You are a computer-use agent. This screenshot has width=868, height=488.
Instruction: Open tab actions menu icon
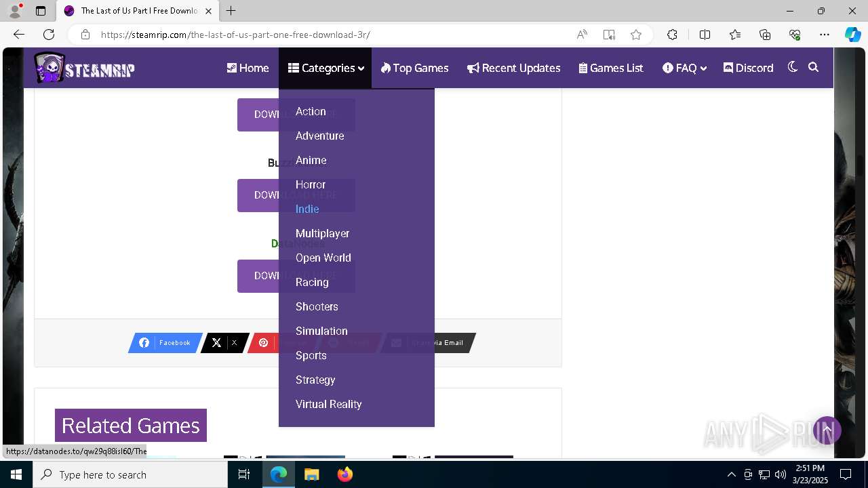coord(41,11)
